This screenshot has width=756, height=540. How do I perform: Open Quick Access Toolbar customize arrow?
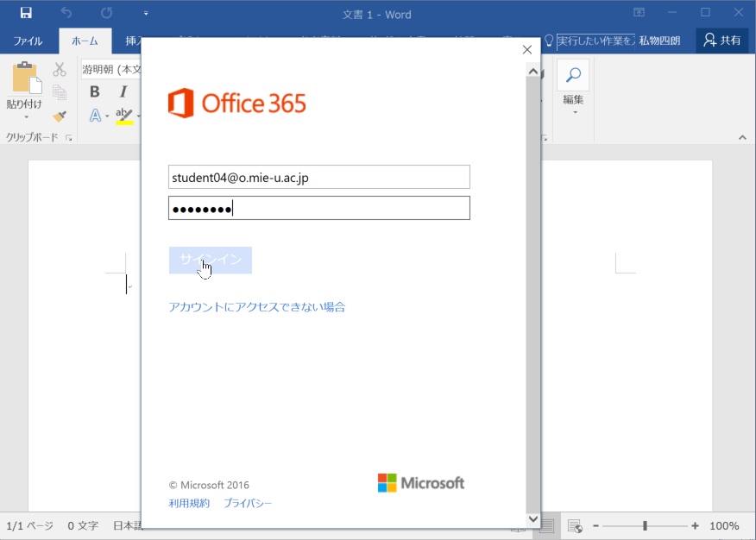pos(146,14)
